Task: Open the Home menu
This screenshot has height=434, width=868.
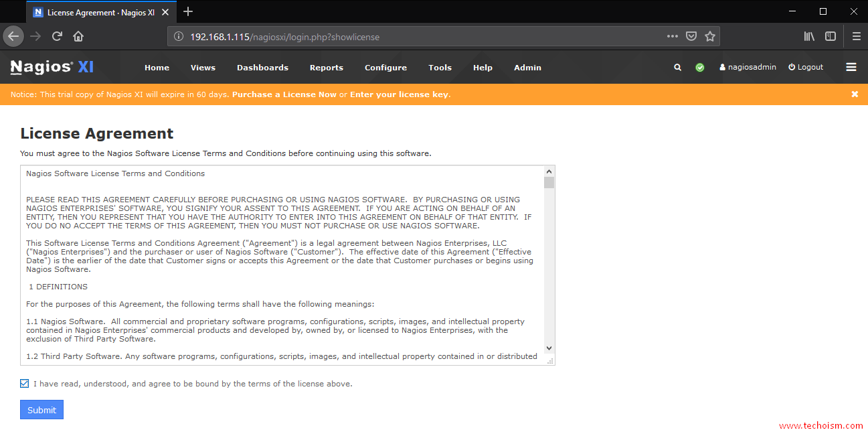Action: (157, 68)
